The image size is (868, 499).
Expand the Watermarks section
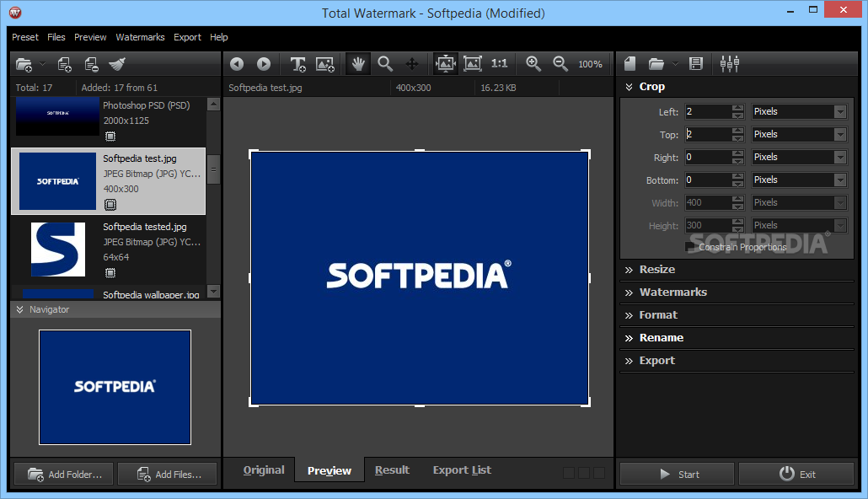[x=629, y=293]
